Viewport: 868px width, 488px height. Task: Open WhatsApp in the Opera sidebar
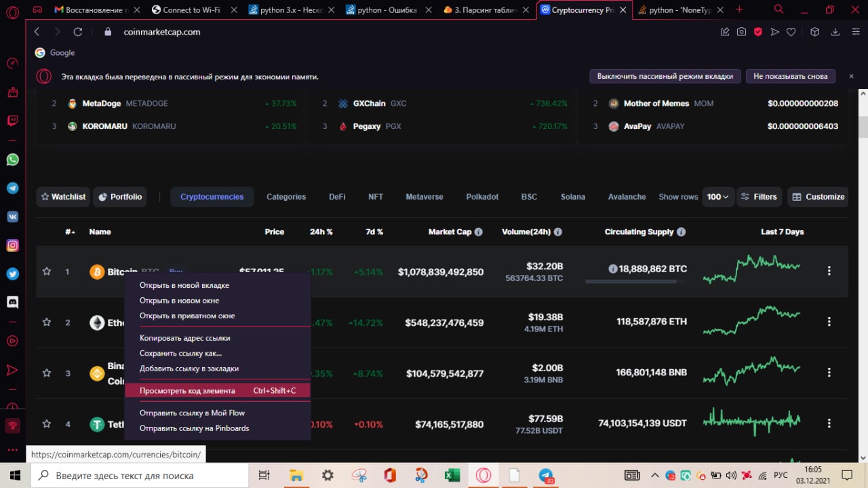pyautogui.click(x=12, y=159)
